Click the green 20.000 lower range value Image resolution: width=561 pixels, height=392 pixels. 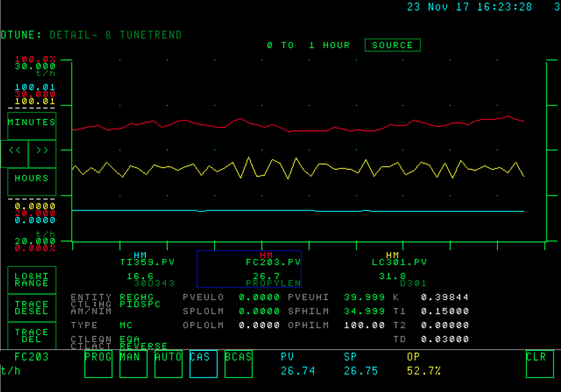click(35, 241)
